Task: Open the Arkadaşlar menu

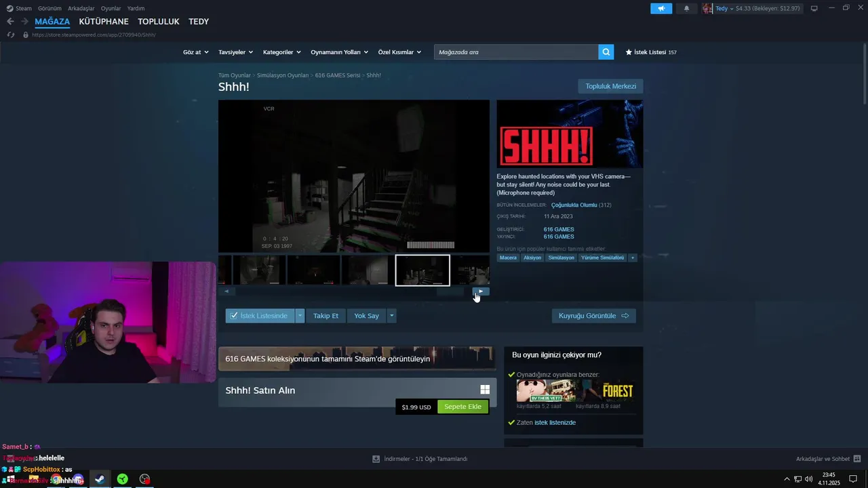Action: pos(81,8)
